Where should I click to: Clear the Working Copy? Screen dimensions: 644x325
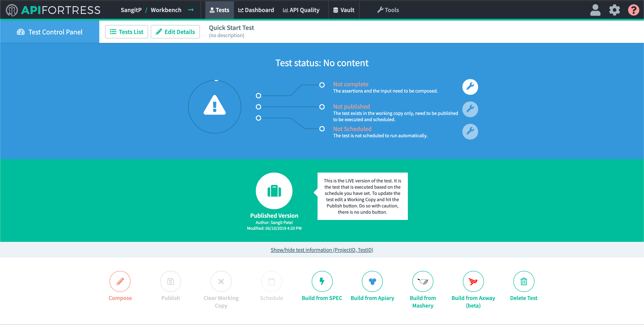click(x=221, y=281)
